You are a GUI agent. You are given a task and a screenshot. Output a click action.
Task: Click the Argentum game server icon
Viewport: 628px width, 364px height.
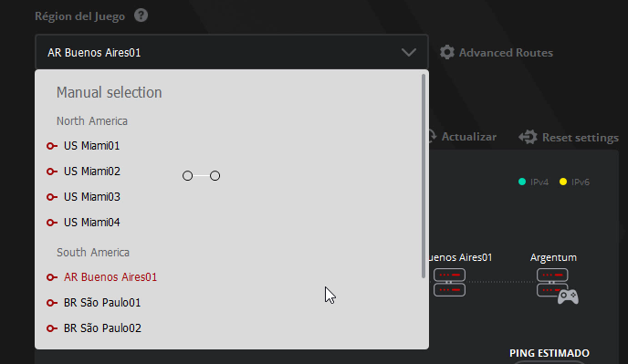tap(557, 286)
